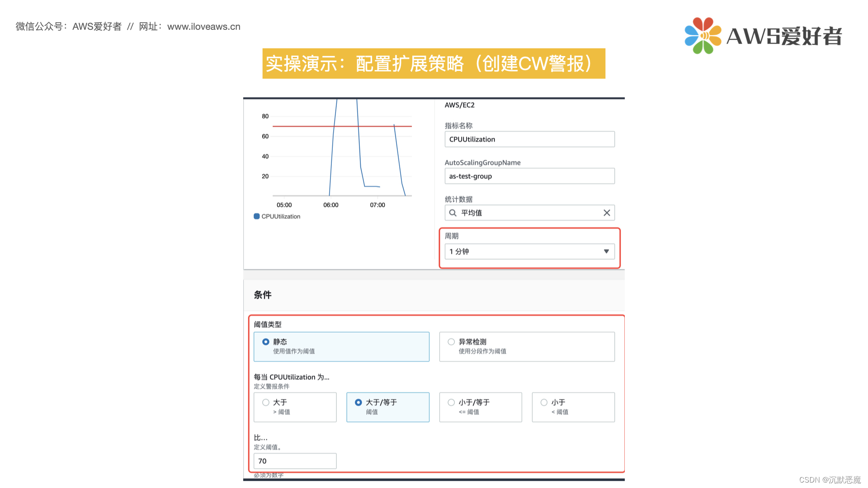Select the 异常检测 anomaly detection option
Screen dimensions: 868x488
click(x=527, y=347)
